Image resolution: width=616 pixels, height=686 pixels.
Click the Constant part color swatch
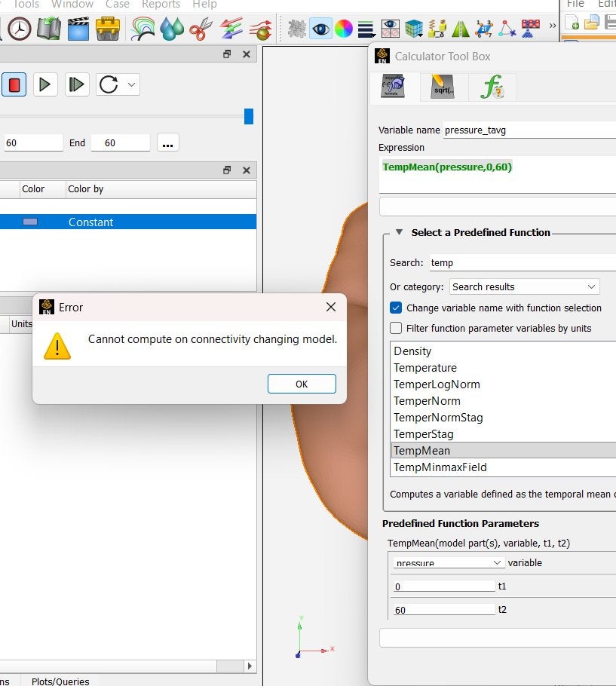point(29,222)
